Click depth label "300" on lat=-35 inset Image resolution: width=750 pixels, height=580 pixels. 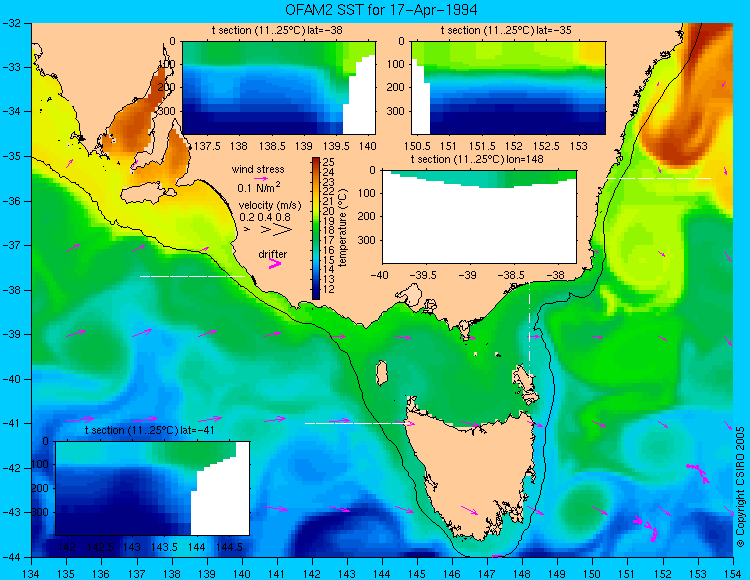tap(397, 111)
